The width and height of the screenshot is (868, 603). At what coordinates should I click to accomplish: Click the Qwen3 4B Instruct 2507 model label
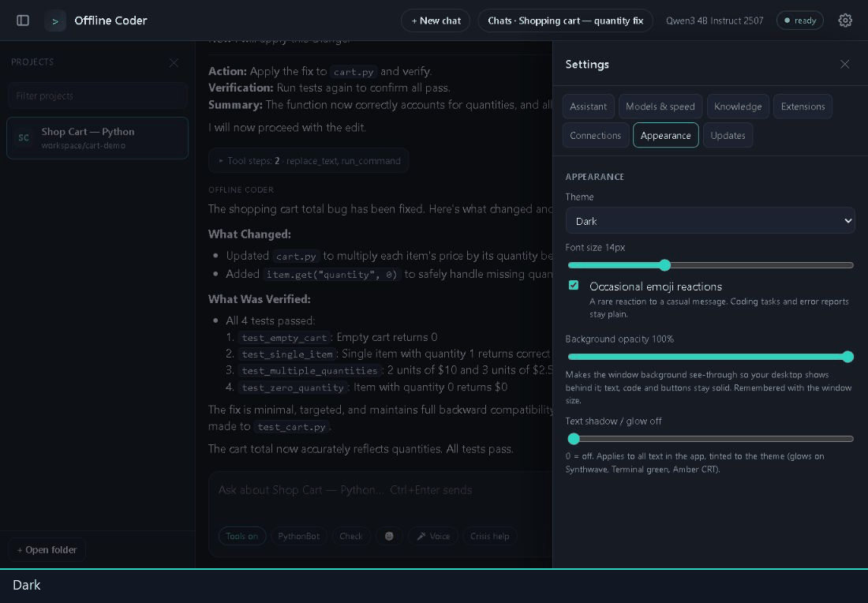click(714, 21)
